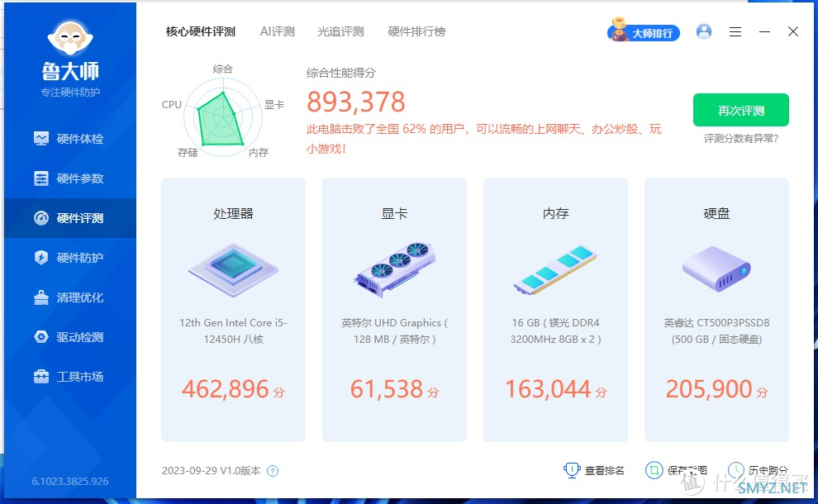
Task: Open 硬件体检 in the sidebar
Action: click(x=70, y=139)
